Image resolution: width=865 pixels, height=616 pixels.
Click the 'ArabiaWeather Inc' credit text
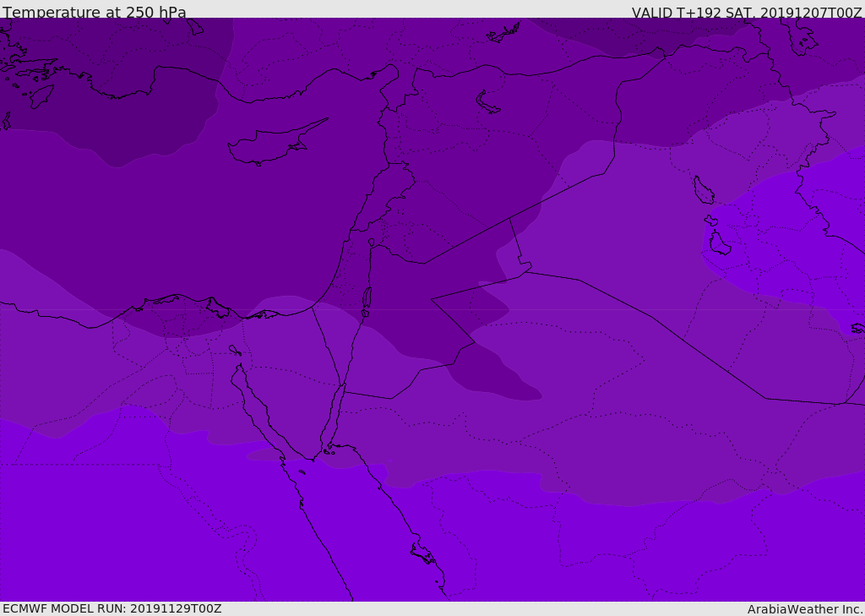point(805,609)
